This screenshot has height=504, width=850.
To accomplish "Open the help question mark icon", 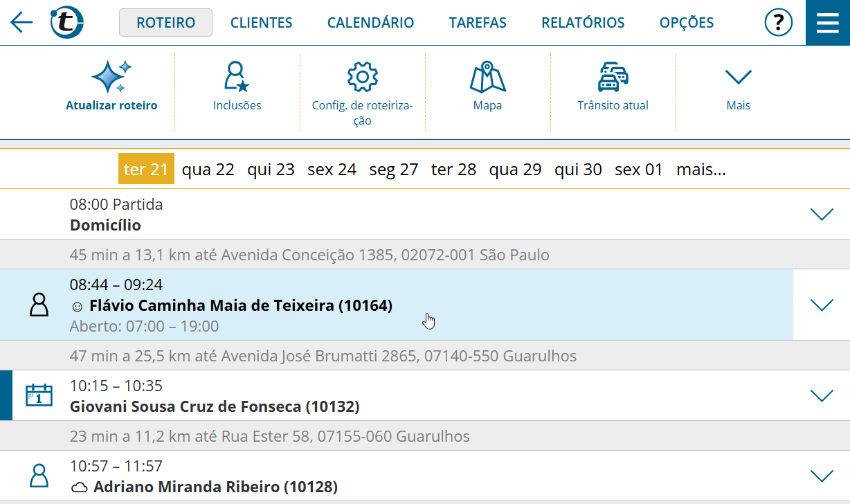I will [x=778, y=23].
